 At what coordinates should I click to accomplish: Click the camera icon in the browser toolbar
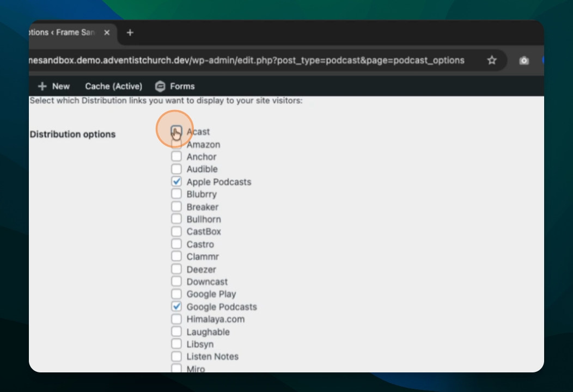click(x=524, y=60)
